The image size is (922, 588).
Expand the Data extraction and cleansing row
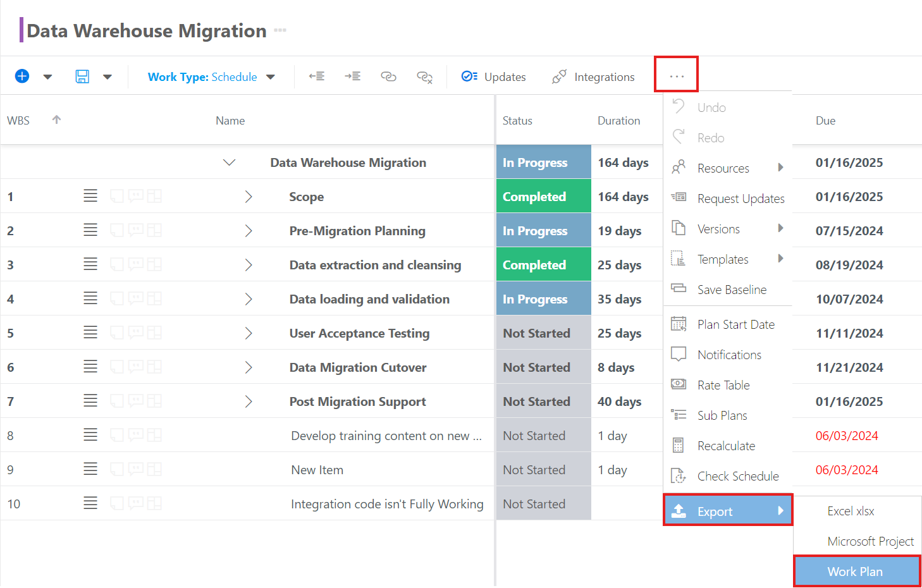[x=249, y=265]
